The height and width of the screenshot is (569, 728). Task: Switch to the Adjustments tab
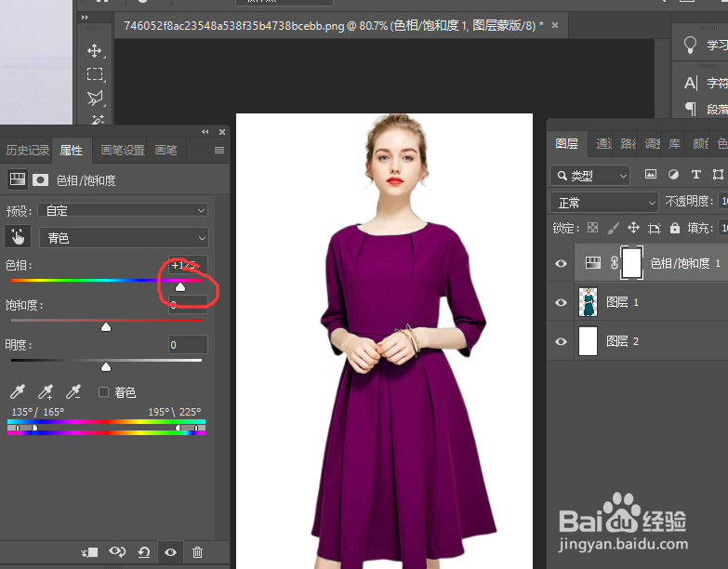[653, 144]
